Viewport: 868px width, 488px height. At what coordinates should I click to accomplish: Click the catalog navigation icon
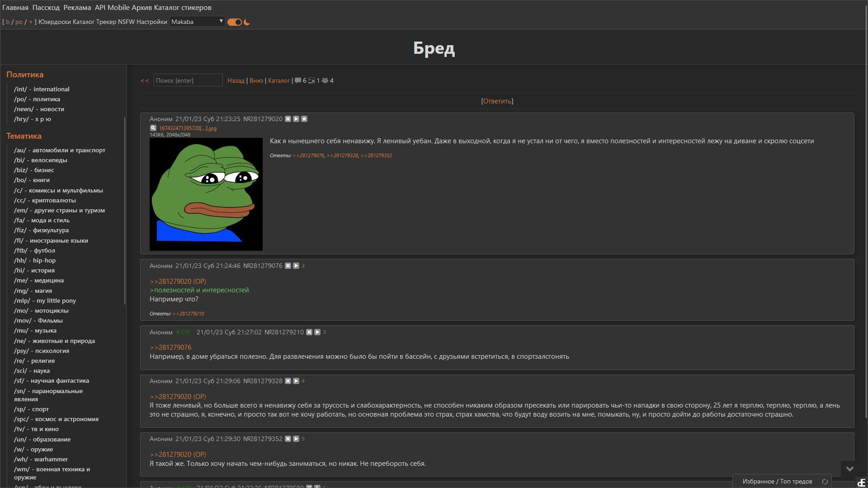pyautogui.click(x=278, y=80)
